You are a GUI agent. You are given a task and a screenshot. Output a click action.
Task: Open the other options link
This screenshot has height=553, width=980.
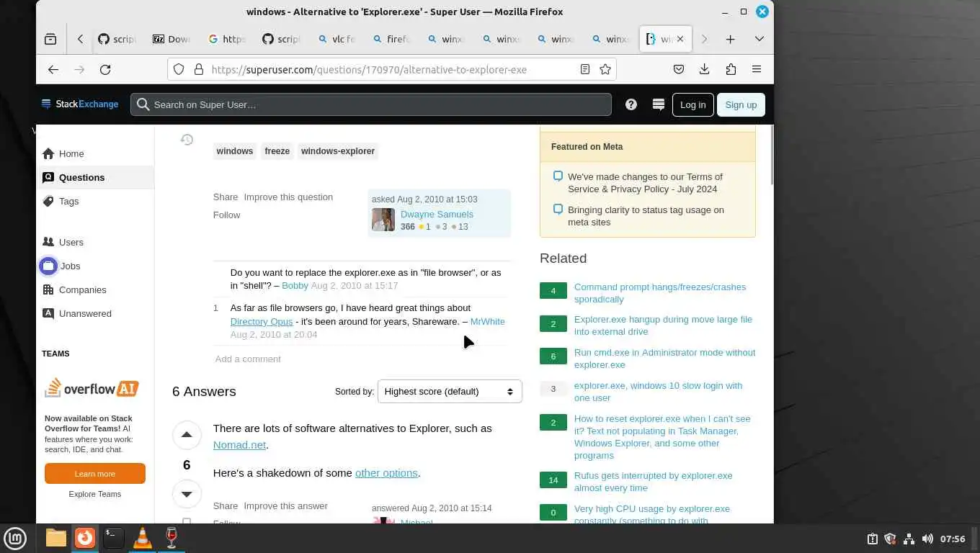tap(386, 472)
